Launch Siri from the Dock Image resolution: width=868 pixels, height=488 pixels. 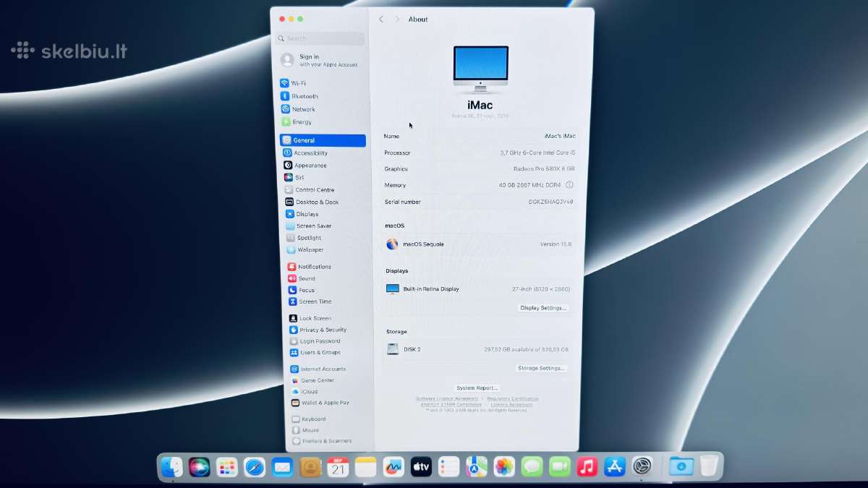click(x=200, y=467)
